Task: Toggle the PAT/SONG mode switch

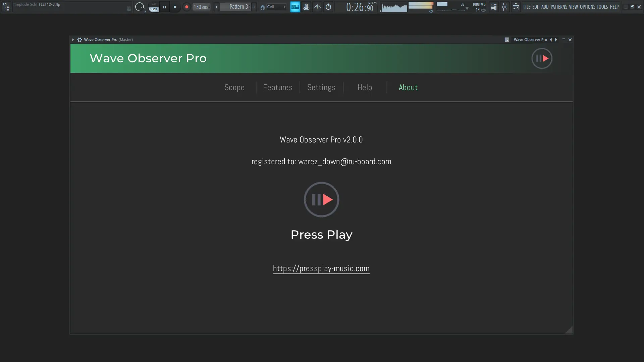Action: [154, 7]
